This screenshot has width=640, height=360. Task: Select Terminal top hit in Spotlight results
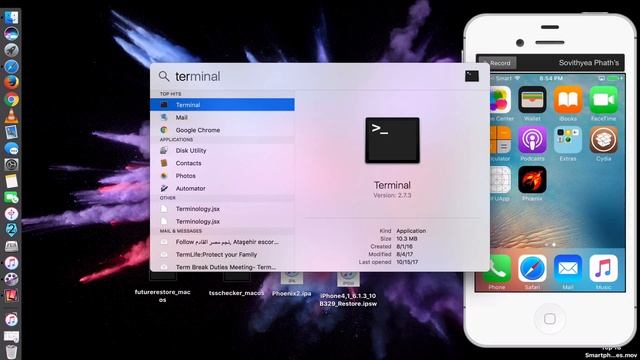(x=222, y=104)
